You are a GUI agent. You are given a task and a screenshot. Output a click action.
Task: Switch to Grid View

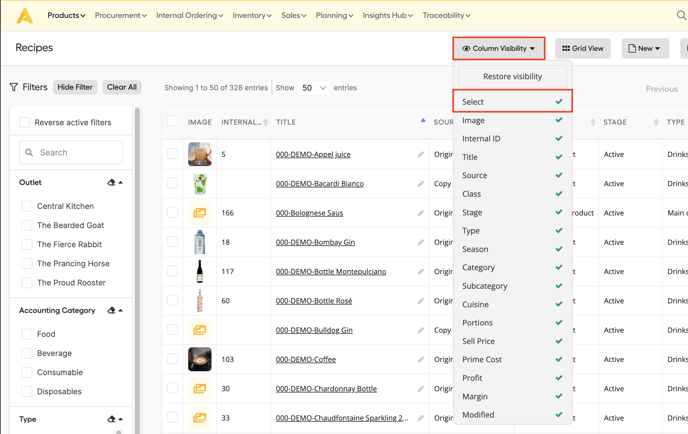pyautogui.click(x=583, y=48)
